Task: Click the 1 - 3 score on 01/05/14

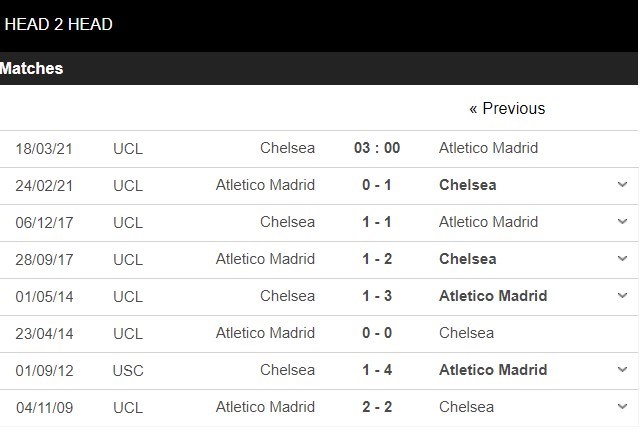Action: pos(377,296)
